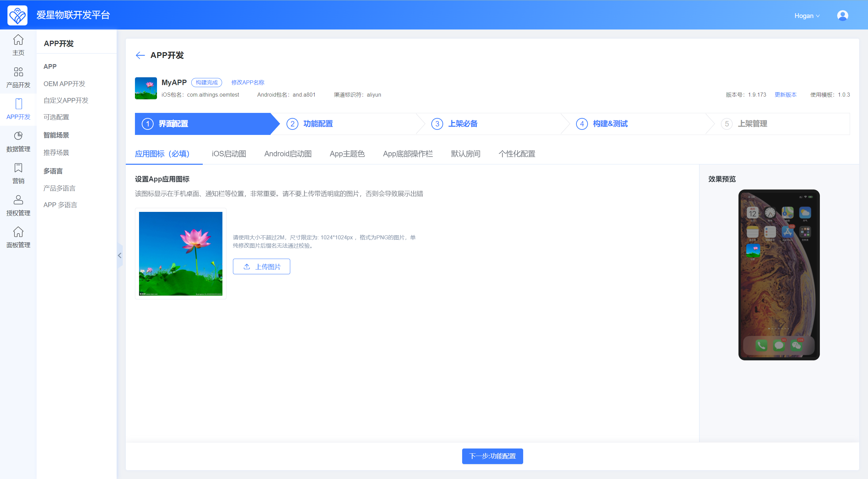Click the 更新版本 link

[x=785, y=95]
